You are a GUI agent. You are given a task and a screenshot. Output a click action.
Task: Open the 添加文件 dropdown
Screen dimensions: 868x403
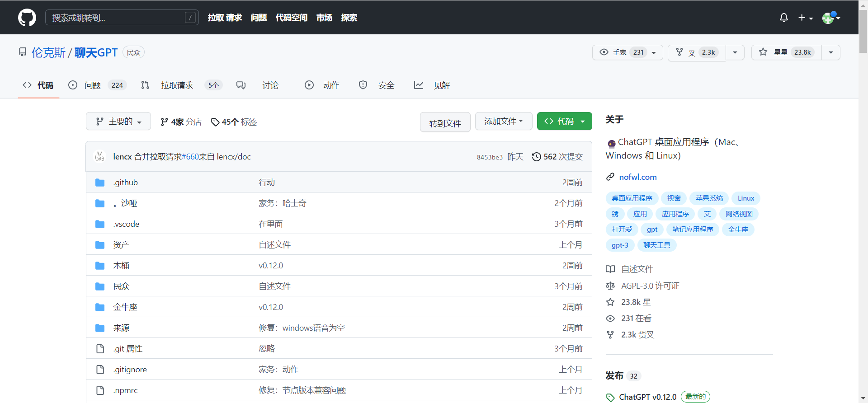[x=504, y=122]
